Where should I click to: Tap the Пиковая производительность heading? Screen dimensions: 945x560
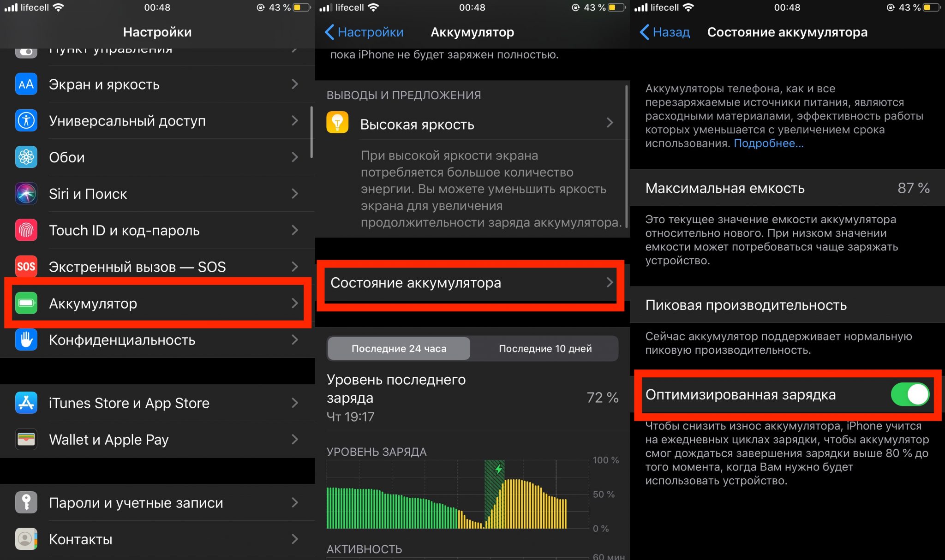(x=746, y=305)
